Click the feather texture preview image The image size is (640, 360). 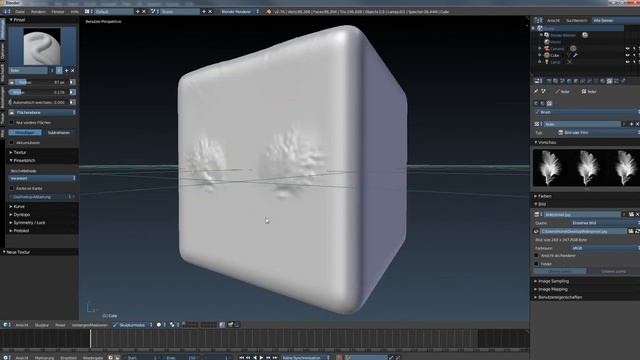tap(586, 168)
